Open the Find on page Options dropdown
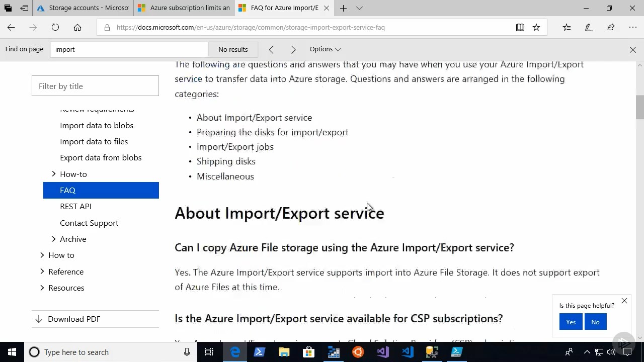 click(x=325, y=49)
